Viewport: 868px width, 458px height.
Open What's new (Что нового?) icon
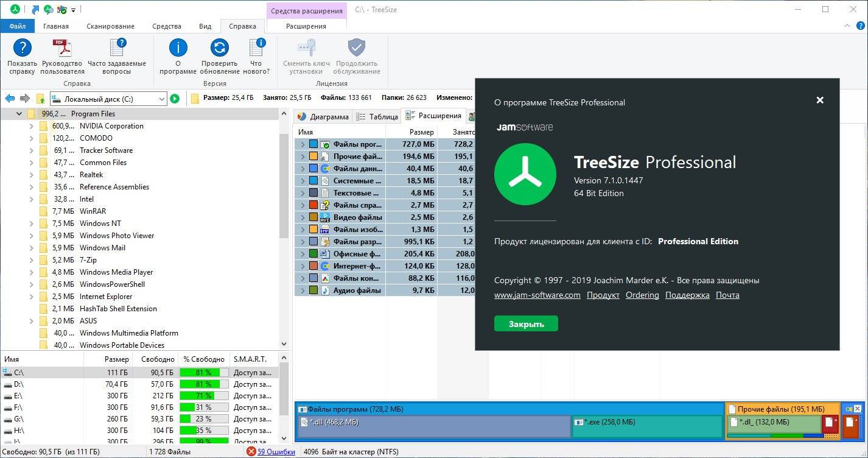point(256,49)
